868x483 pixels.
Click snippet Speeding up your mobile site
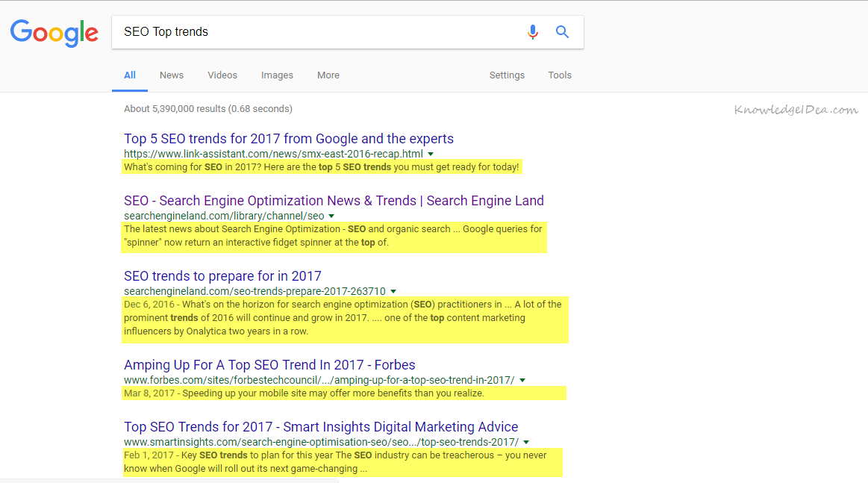304,393
